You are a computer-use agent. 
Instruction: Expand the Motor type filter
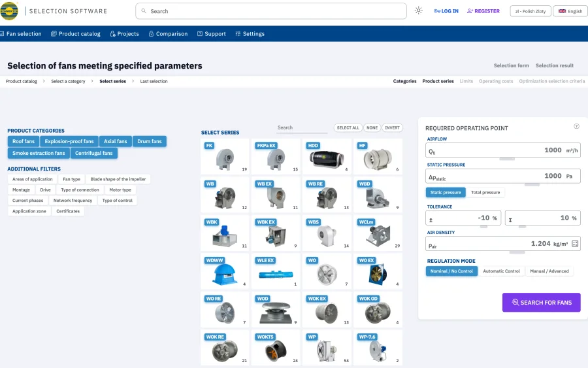[120, 190]
